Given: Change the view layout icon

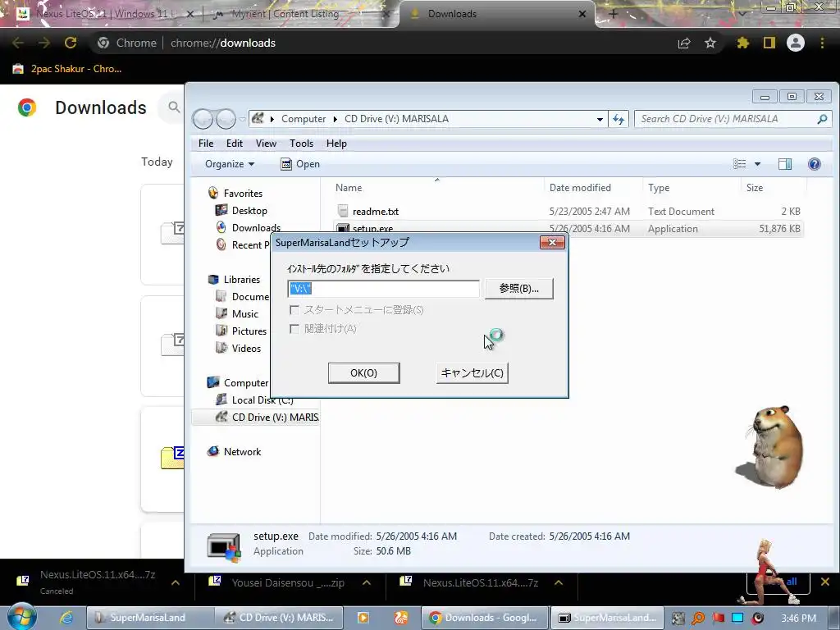Looking at the screenshot, I should click(739, 164).
